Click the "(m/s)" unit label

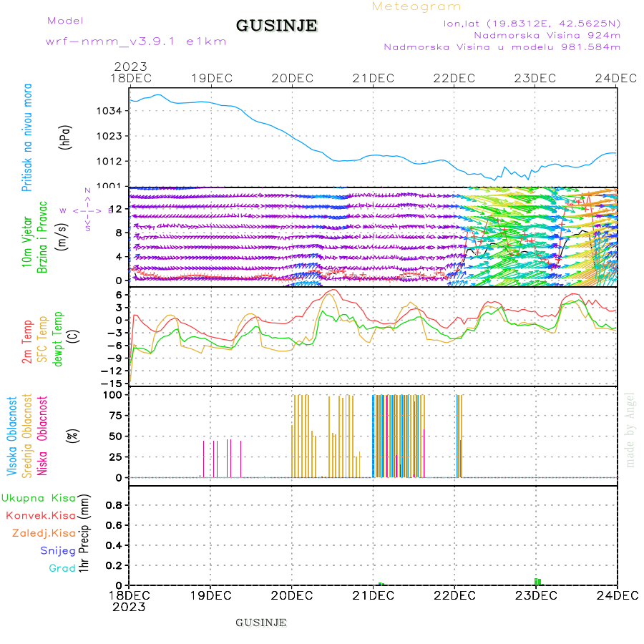pyautogui.click(x=62, y=237)
